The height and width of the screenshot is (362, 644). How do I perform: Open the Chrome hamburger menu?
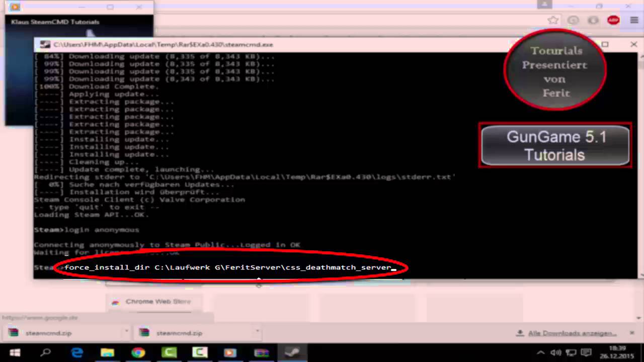coord(633,20)
